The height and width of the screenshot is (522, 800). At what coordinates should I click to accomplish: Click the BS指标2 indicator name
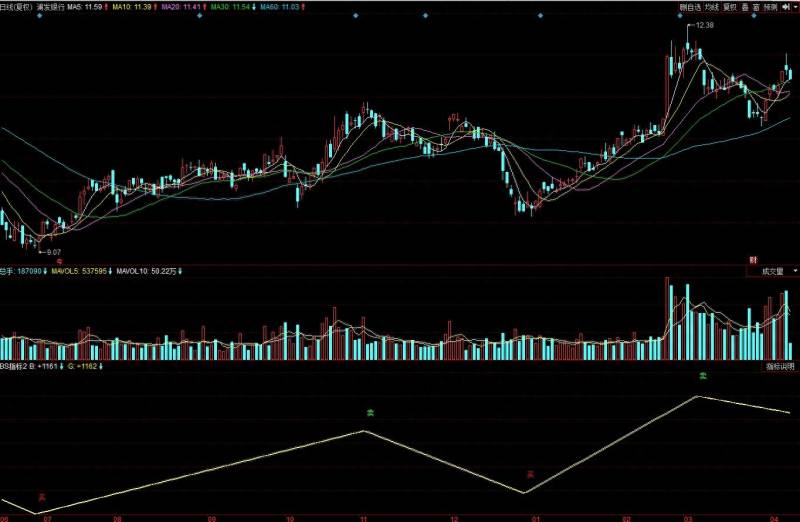tap(13, 366)
